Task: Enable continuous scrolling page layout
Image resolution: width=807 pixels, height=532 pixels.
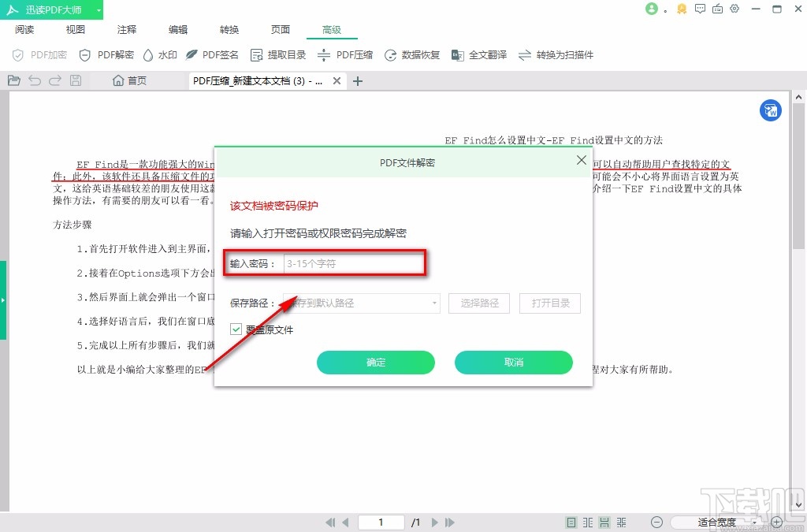Action: [603, 522]
